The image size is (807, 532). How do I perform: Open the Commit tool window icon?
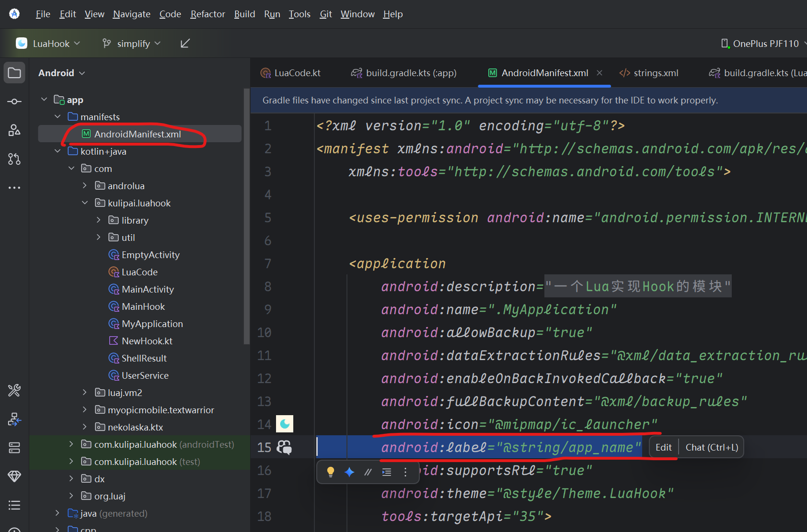tap(14, 102)
